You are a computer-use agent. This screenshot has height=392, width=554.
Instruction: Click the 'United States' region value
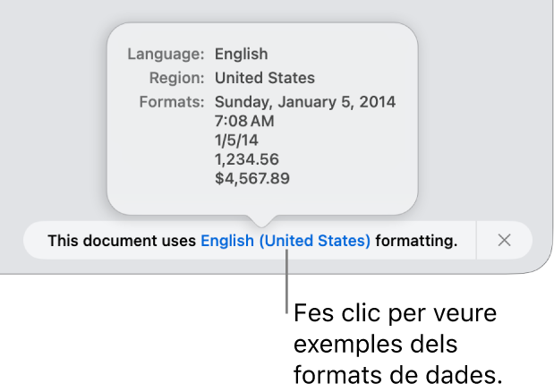tap(264, 78)
